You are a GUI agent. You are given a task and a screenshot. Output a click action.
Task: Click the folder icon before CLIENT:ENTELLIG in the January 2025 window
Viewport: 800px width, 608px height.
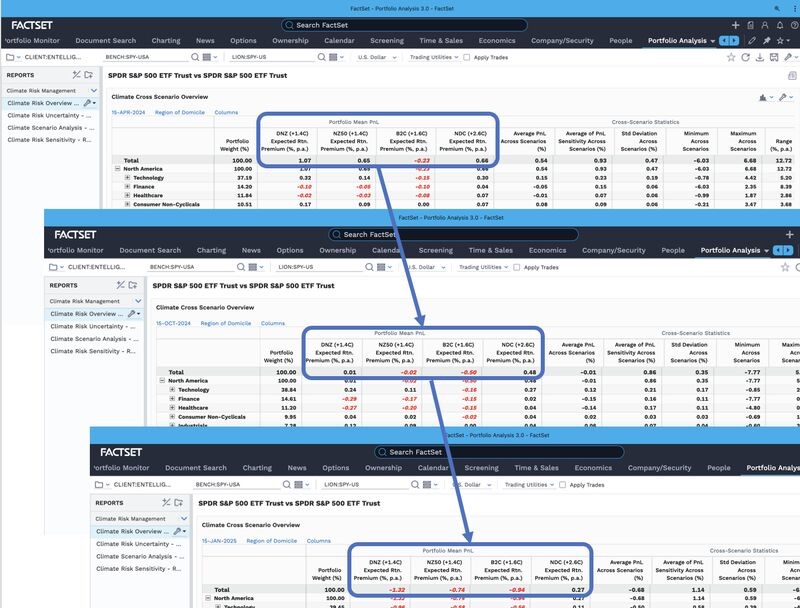click(x=99, y=485)
